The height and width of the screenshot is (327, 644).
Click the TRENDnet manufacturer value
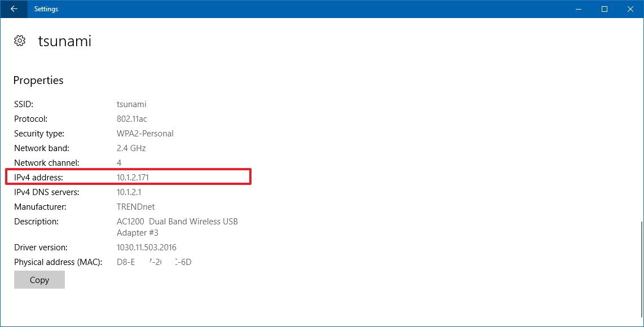(x=135, y=207)
